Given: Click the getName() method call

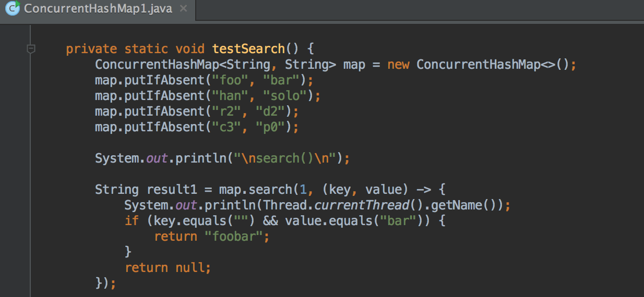Looking at the screenshot, I should 463,205.
